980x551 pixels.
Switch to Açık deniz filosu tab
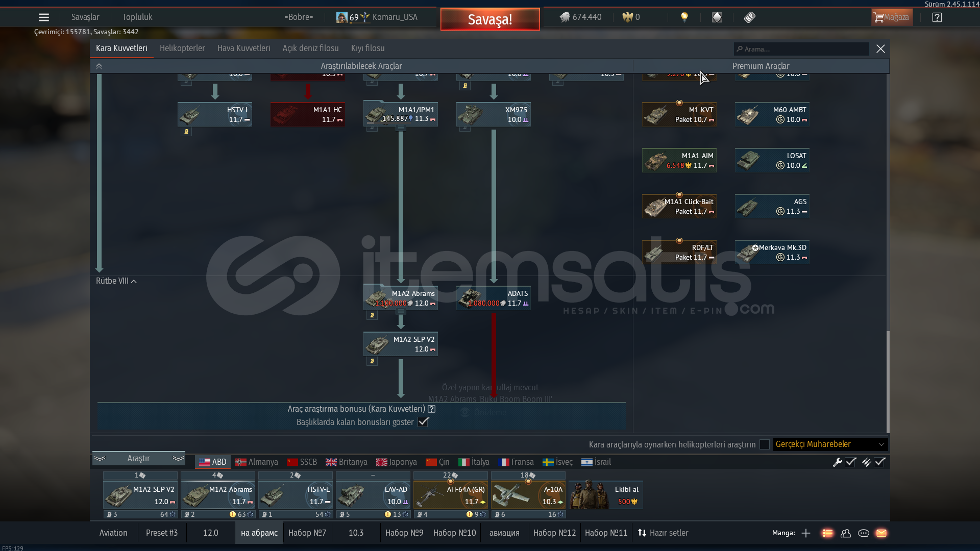311,48
